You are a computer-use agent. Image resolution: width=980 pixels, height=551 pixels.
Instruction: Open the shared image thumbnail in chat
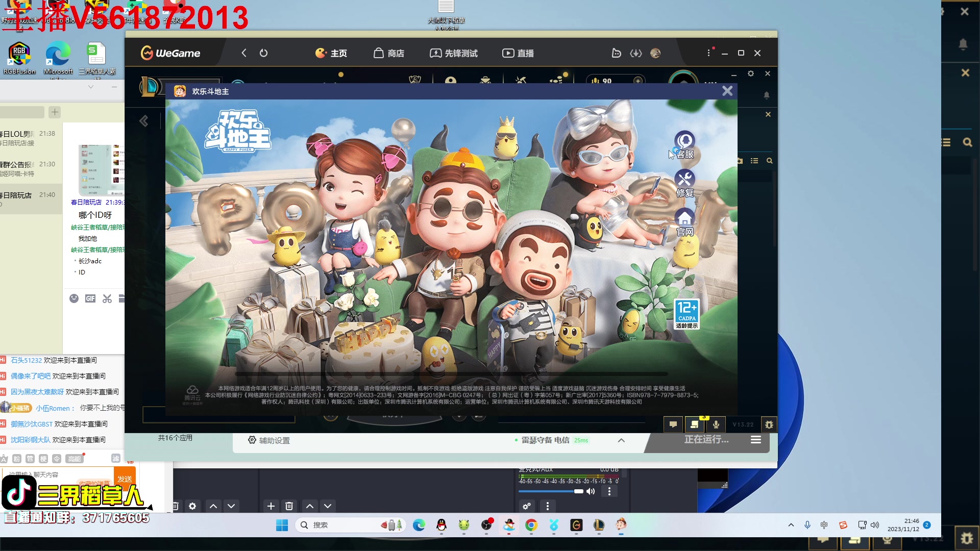(101, 169)
